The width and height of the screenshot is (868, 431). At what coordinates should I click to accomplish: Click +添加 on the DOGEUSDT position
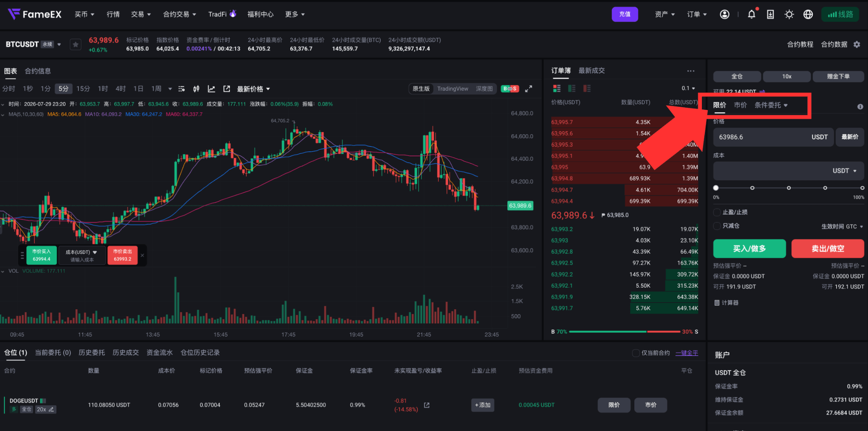pos(483,405)
